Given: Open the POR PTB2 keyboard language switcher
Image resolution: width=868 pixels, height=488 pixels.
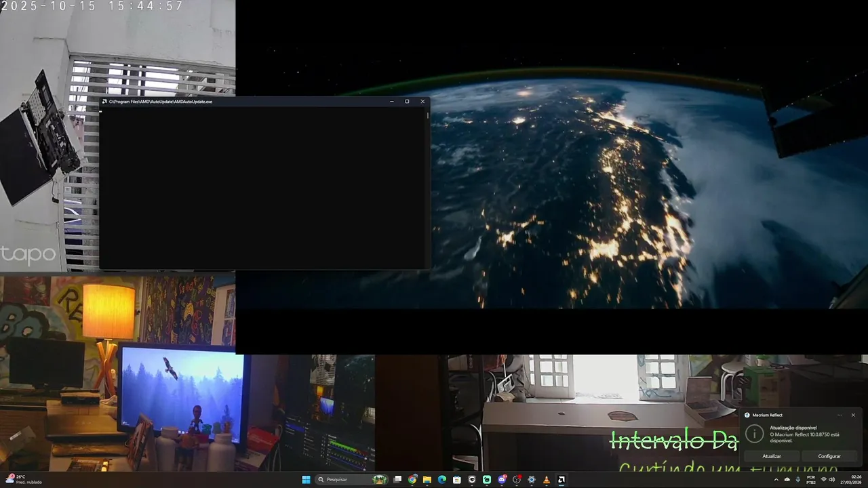Looking at the screenshot, I should (x=811, y=480).
